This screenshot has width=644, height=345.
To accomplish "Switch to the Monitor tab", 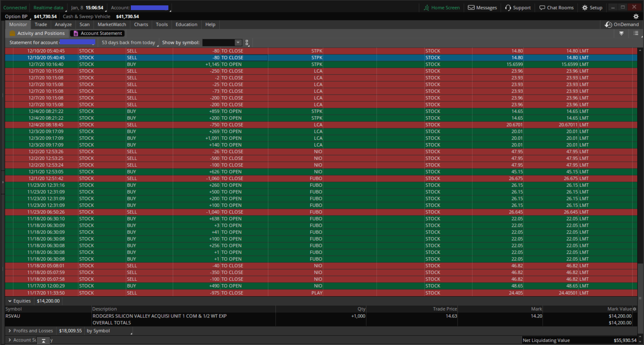I will [18, 24].
